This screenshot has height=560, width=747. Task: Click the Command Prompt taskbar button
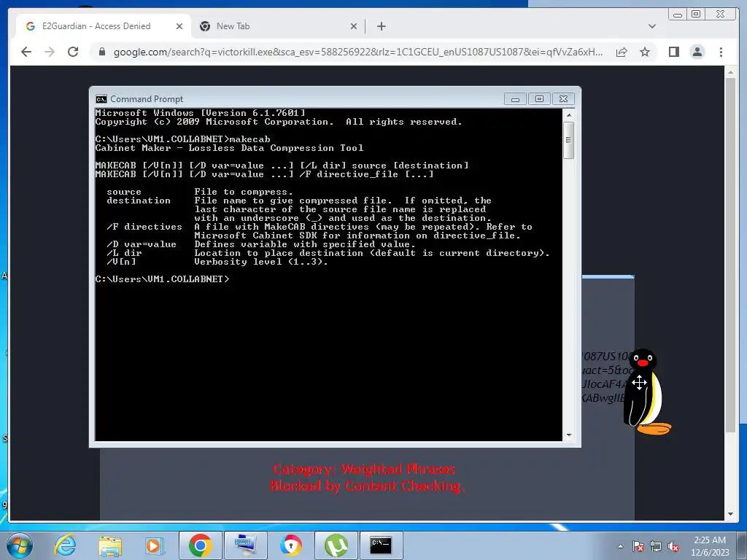point(381,545)
